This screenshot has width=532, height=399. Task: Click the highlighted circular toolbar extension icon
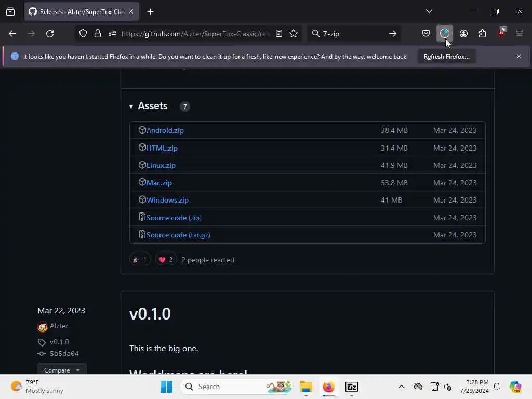tap(445, 33)
